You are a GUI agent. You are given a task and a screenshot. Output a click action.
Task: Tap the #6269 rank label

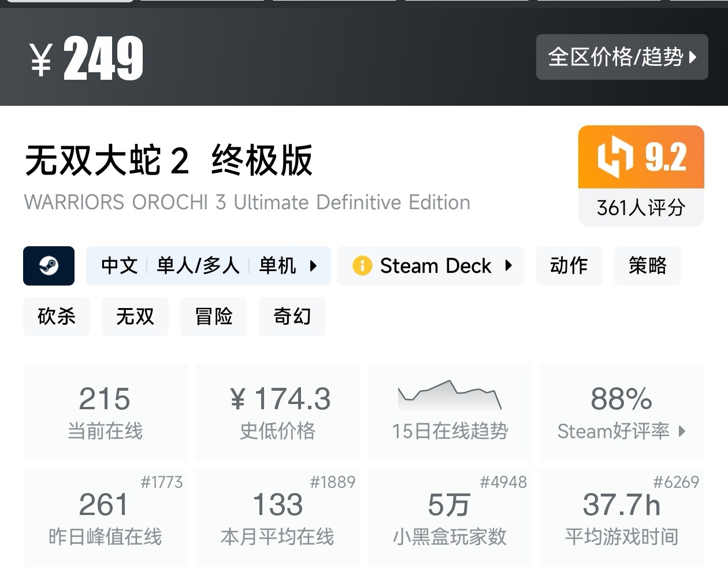[676, 482]
